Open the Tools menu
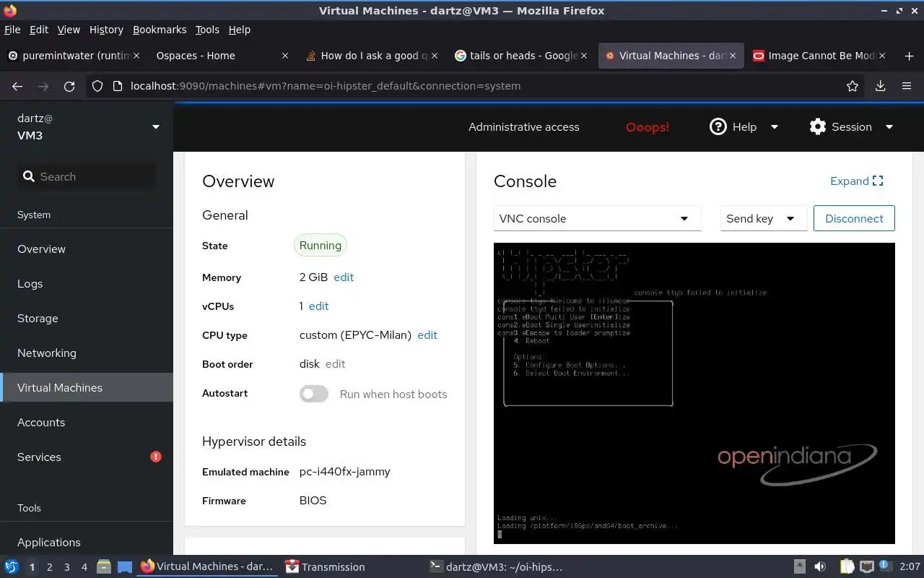Image resolution: width=924 pixels, height=578 pixels. click(207, 30)
